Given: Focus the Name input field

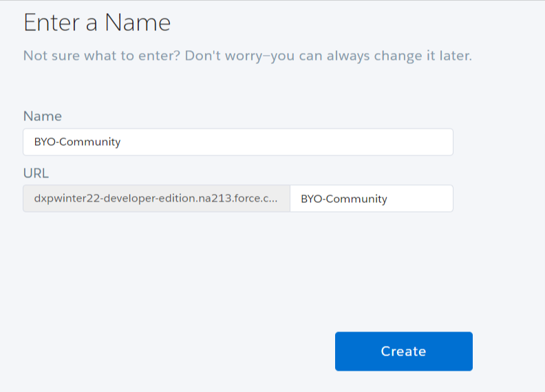Looking at the screenshot, I should (x=237, y=142).
